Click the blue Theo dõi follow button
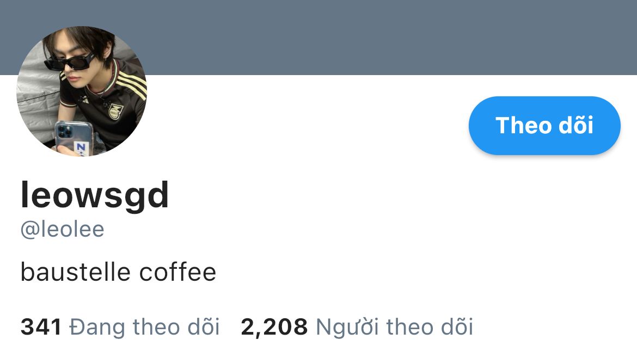Screen dimensions: 637x364 pyautogui.click(x=544, y=125)
